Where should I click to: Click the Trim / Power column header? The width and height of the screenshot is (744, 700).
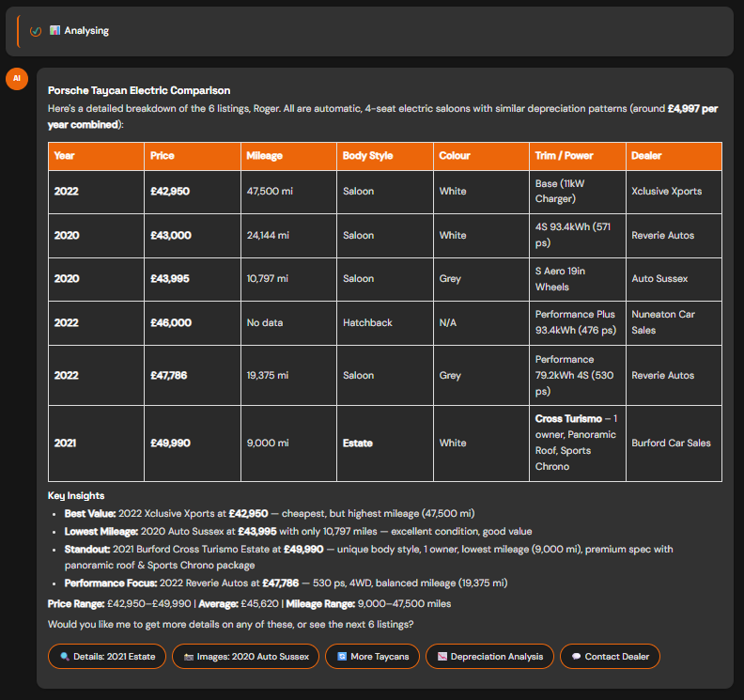578,156
